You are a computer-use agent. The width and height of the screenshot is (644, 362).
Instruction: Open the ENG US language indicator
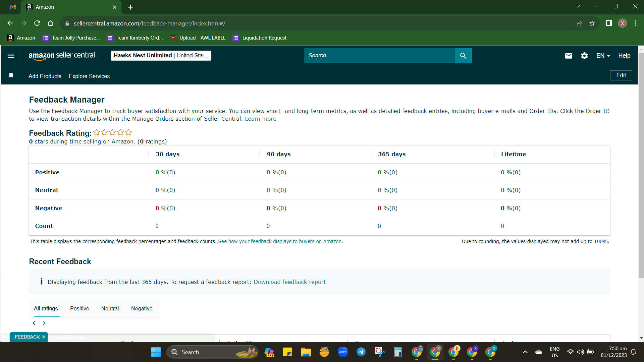[x=555, y=352]
